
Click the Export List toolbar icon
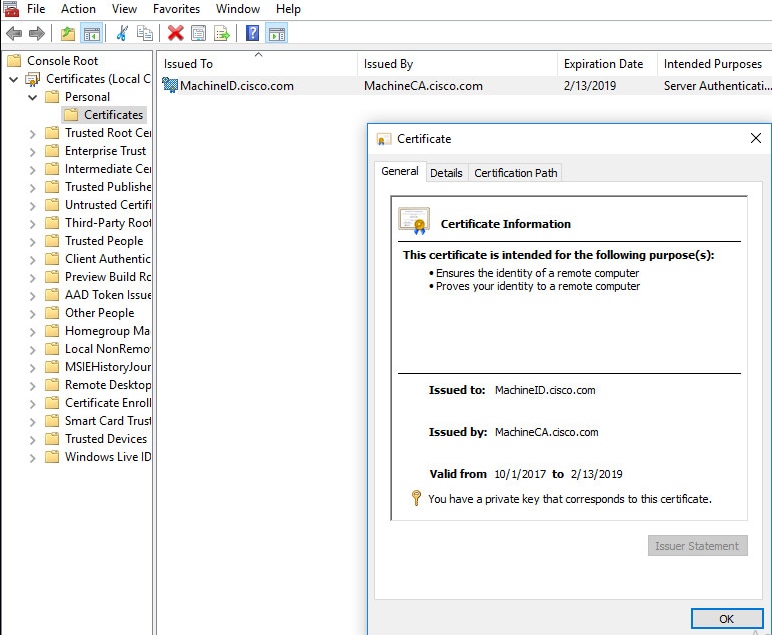222,33
